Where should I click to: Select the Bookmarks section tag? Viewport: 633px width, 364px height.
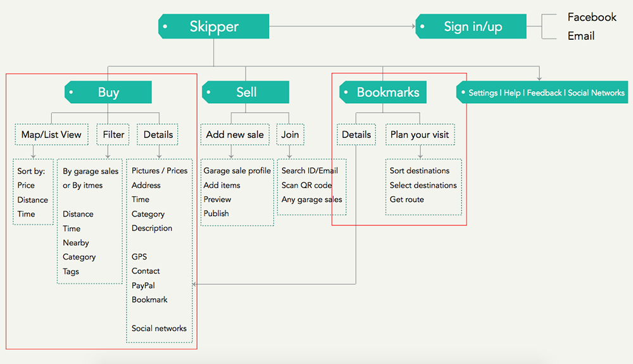(387, 92)
